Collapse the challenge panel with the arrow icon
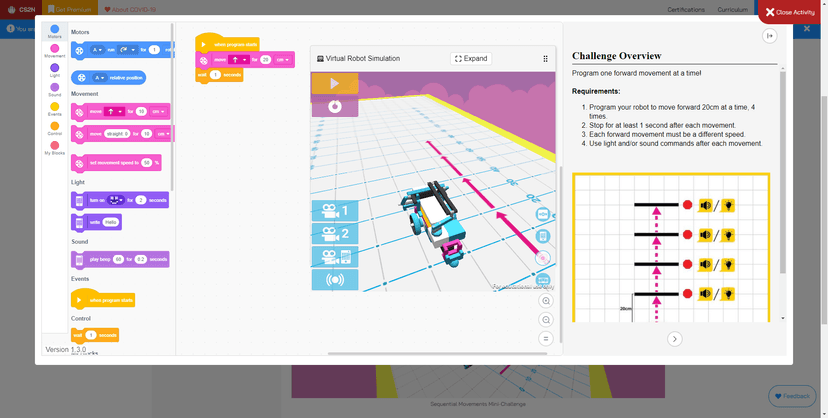The width and height of the screenshot is (828, 418). coord(769,36)
